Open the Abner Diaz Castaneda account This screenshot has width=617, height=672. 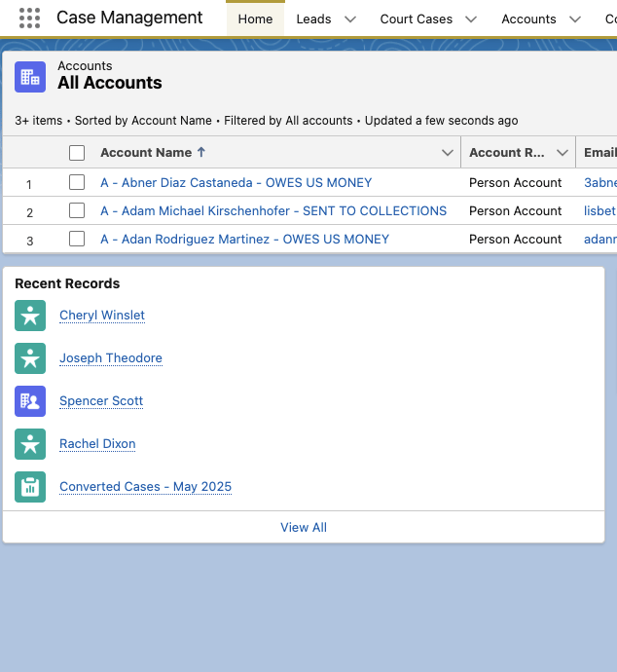[x=236, y=182]
